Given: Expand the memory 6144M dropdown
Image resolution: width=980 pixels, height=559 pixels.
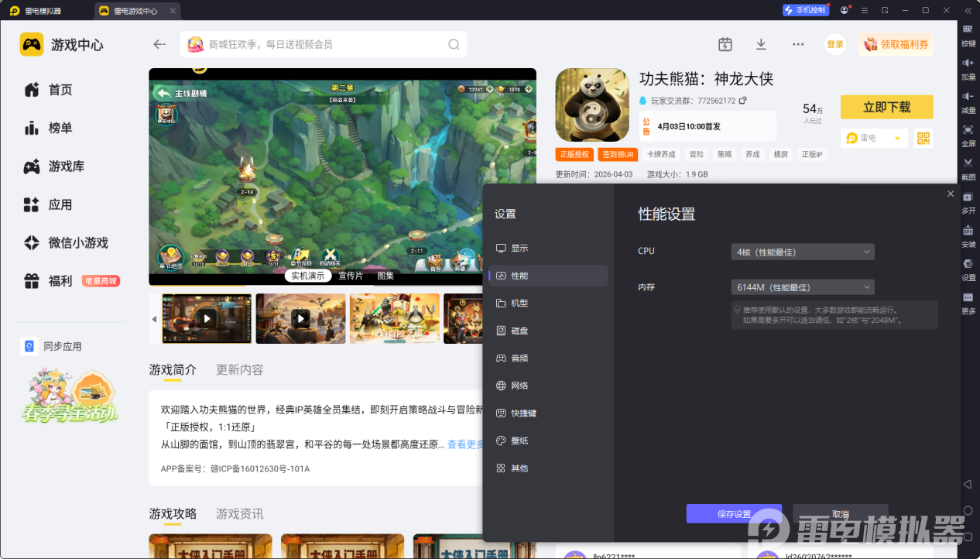Looking at the screenshot, I should click(x=802, y=287).
